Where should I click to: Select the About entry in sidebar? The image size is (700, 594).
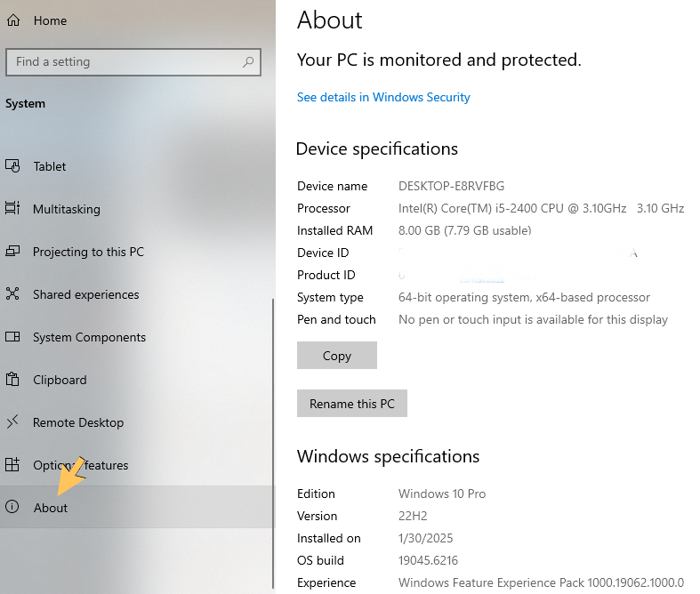(136, 507)
